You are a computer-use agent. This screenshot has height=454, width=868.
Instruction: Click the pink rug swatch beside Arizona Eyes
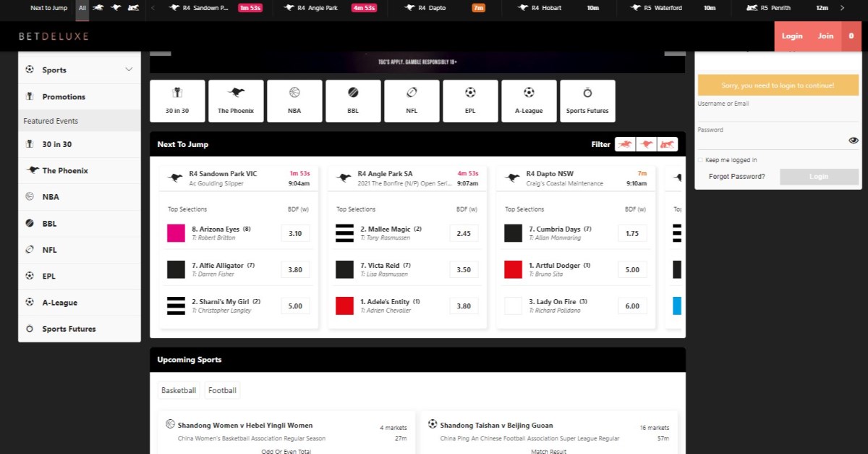click(176, 233)
